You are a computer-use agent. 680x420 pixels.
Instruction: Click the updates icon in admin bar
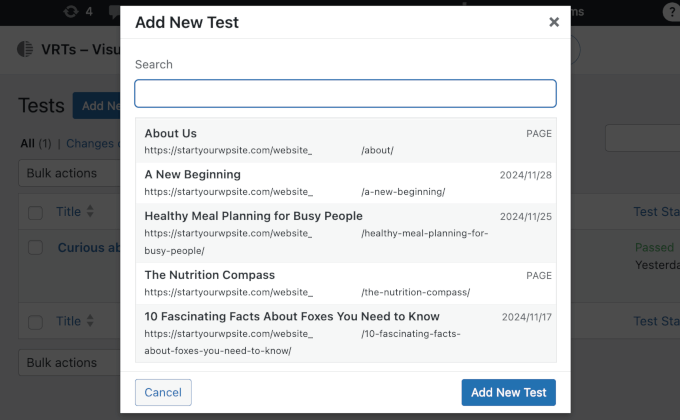[x=72, y=11]
